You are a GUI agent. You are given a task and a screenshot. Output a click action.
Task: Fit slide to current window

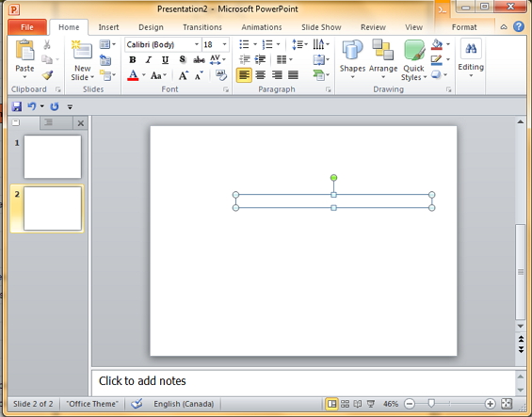507,404
